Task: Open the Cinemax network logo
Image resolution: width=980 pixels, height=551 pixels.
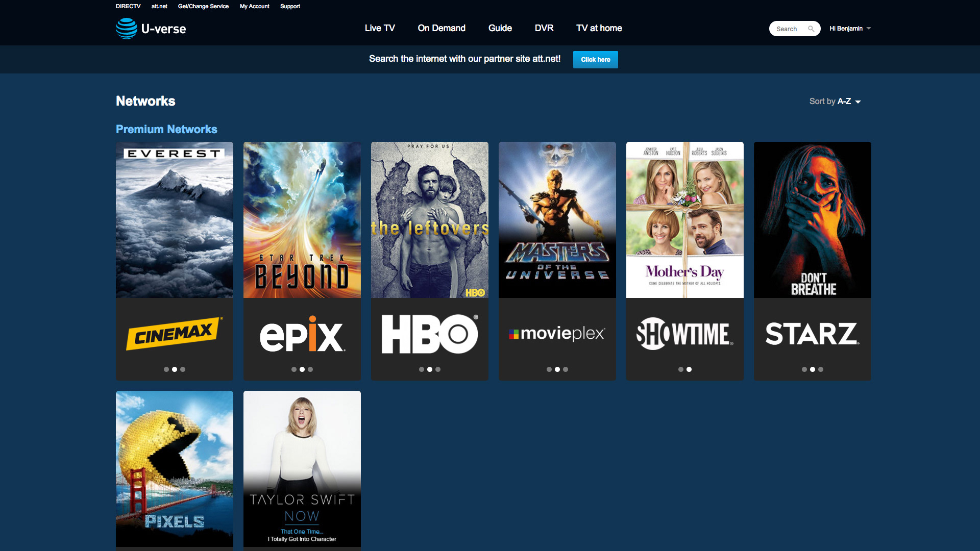Action: [x=174, y=334]
